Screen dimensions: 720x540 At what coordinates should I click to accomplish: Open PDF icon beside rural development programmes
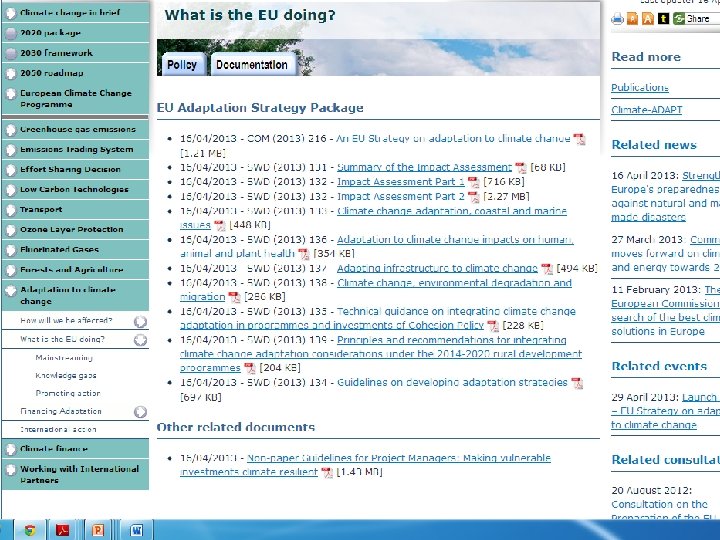coord(249,368)
